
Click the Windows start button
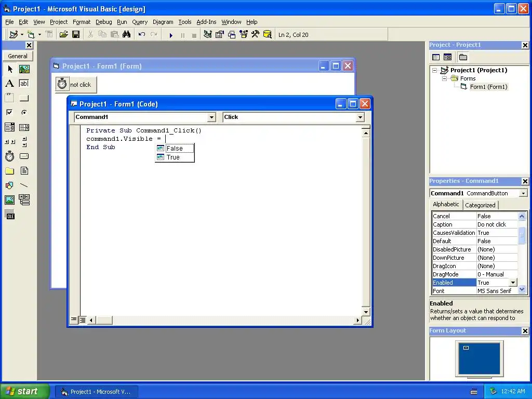(25, 391)
